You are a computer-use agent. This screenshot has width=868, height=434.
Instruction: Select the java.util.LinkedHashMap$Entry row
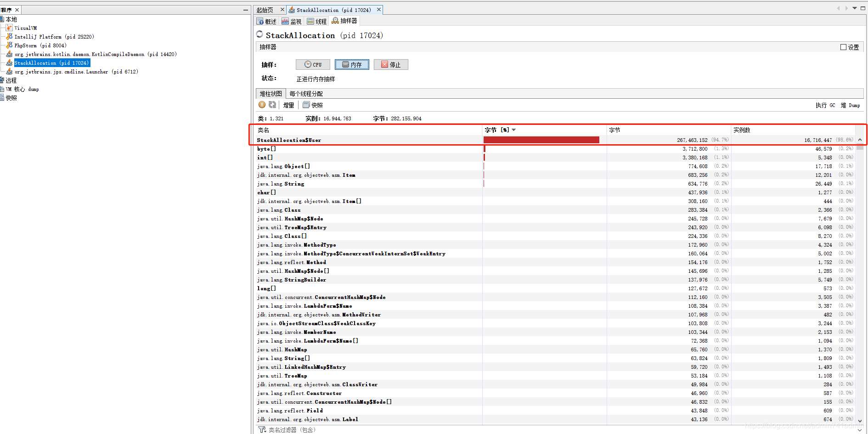tap(555, 367)
